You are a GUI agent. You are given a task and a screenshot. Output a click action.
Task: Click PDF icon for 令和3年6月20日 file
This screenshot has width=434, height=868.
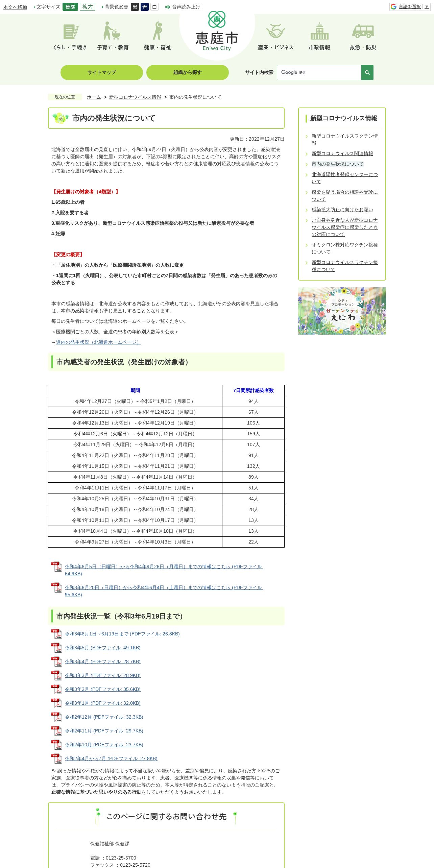click(57, 588)
